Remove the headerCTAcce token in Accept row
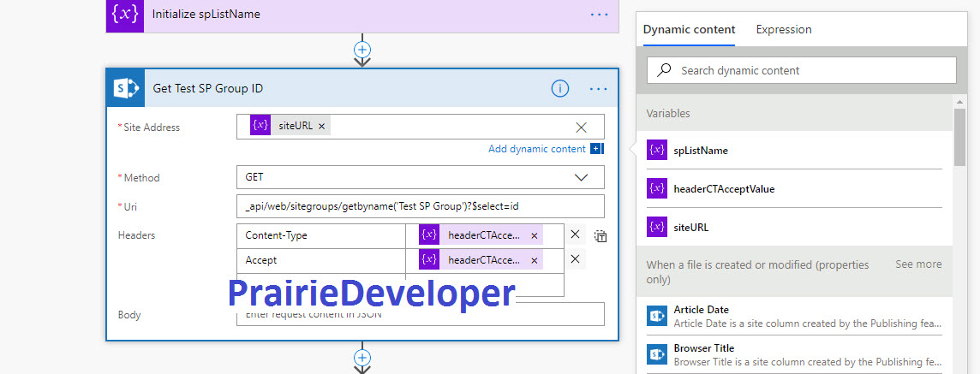 (x=534, y=260)
